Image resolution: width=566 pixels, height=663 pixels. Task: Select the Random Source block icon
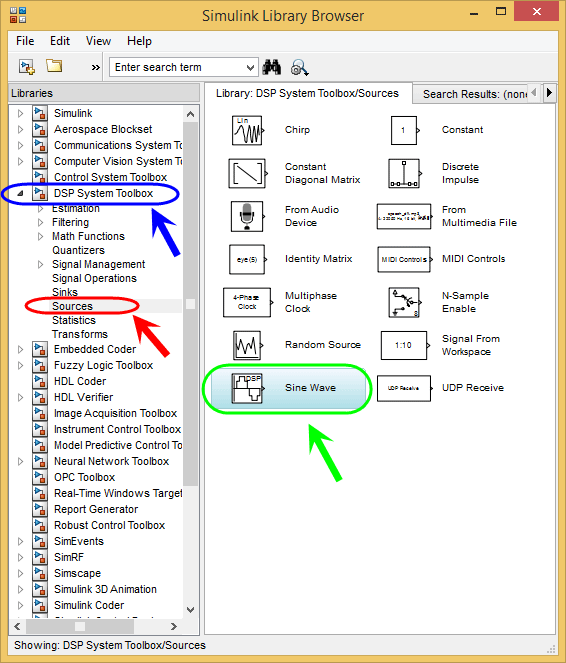248,345
